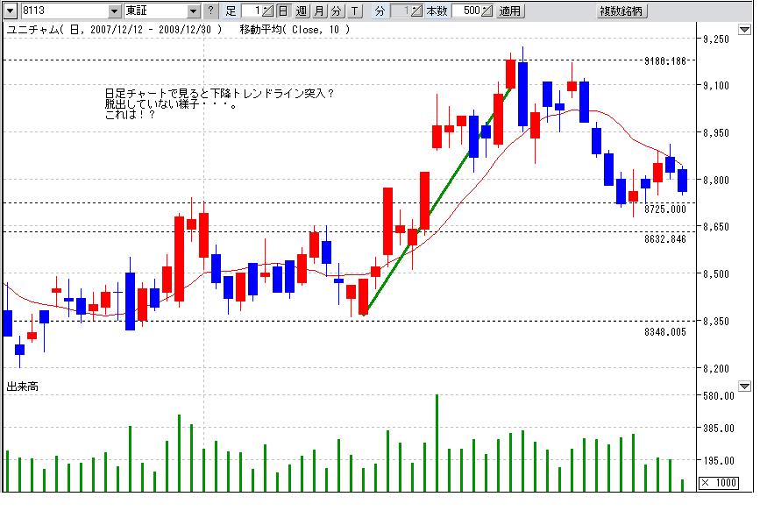
Task: Open the 東証 exchange dropdown
Action: (x=194, y=11)
